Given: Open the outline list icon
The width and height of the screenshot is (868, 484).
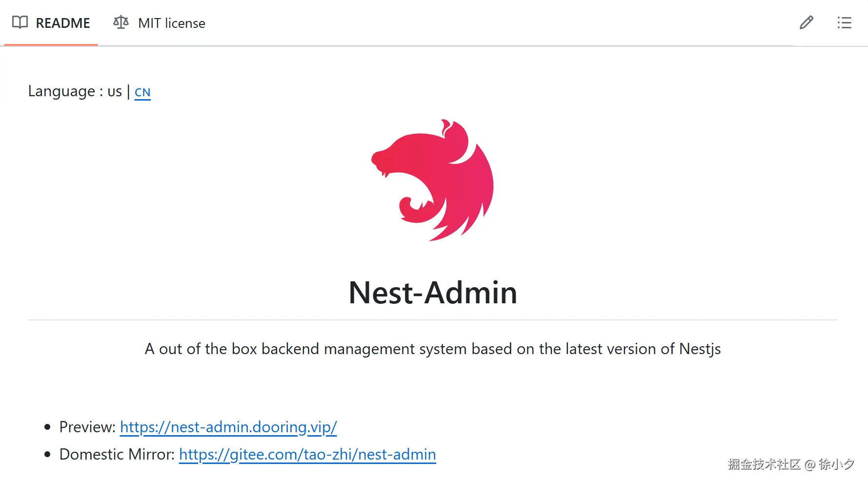Looking at the screenshot, I should (845, 22).
